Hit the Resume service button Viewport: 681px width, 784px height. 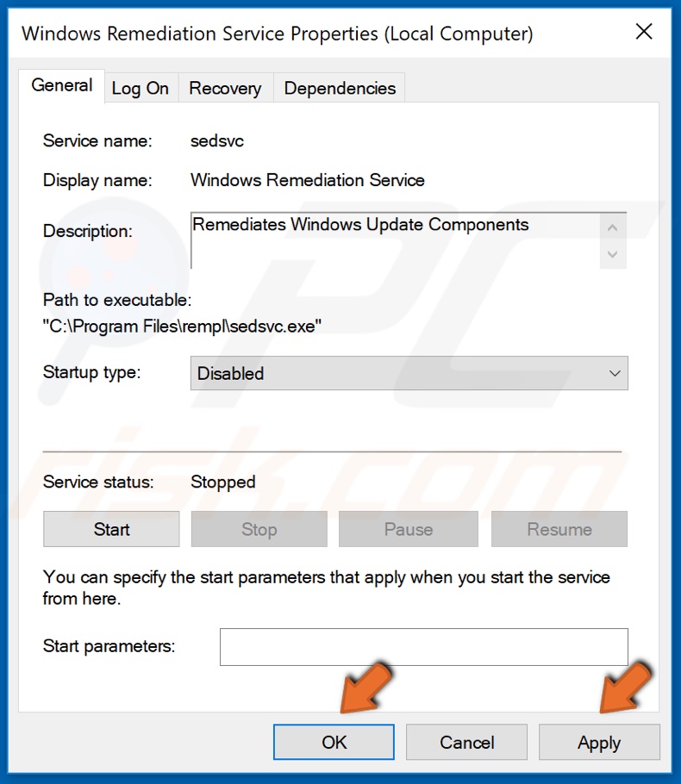click(x=559, y=530)
